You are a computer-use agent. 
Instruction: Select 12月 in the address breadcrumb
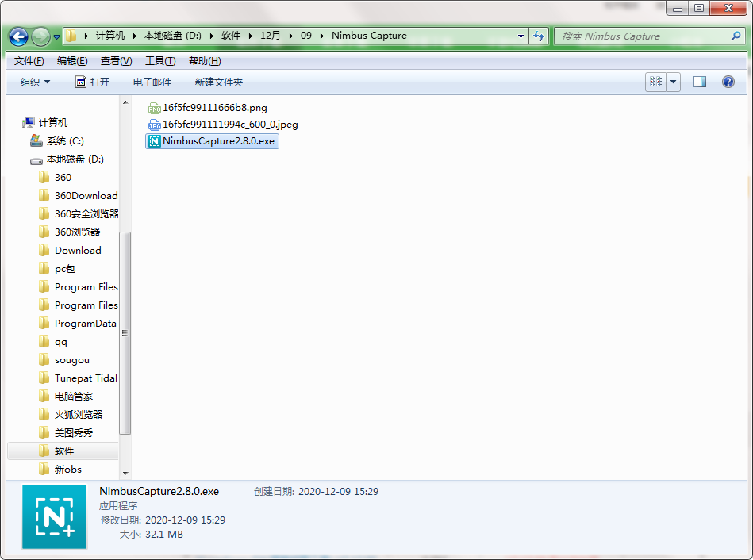270,36
